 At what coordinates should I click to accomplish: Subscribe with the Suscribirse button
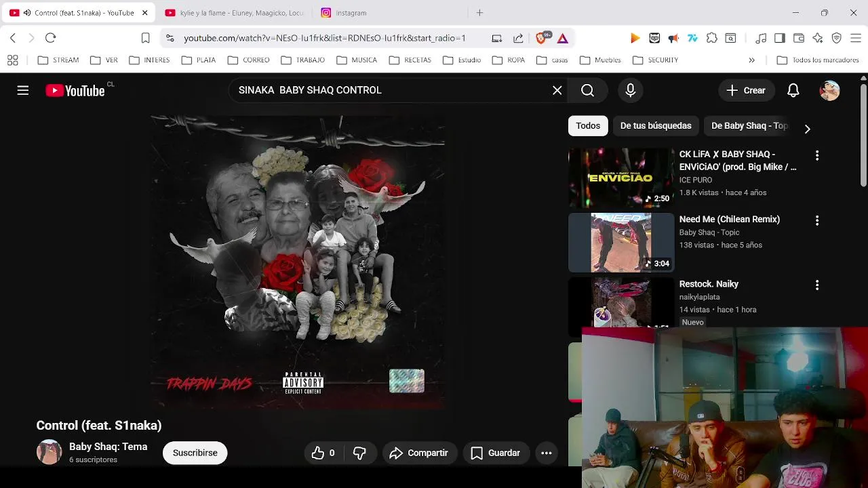[x=195, y=453]
